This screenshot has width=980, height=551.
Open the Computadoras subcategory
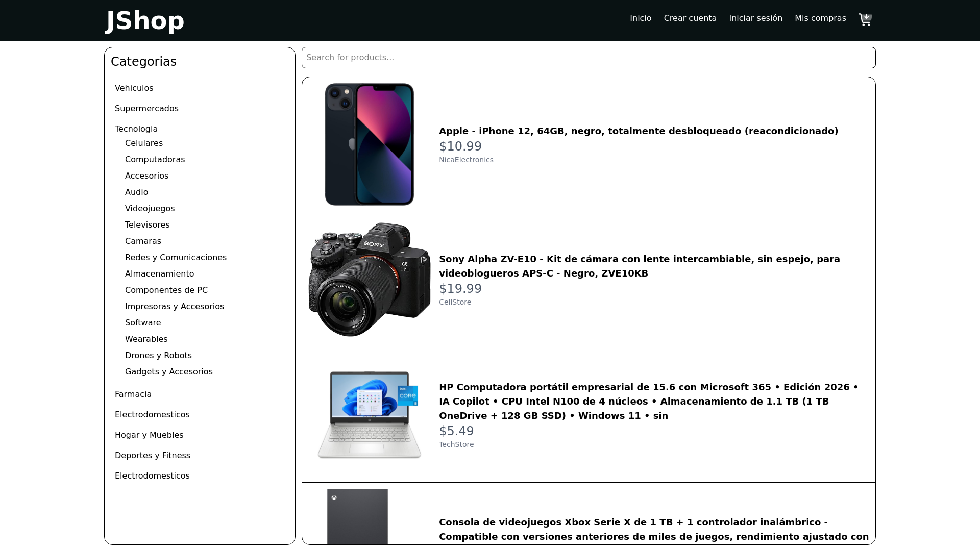(x=155, y=160)
